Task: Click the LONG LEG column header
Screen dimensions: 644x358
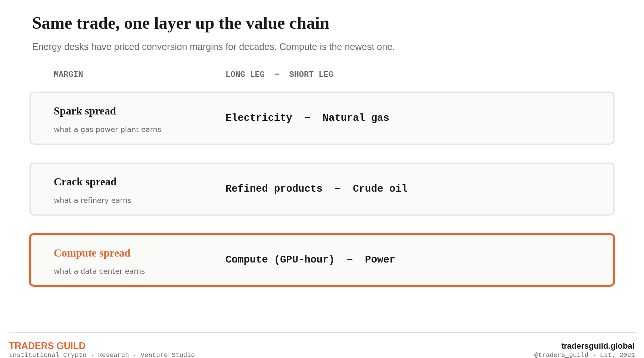Action: [x=245, y=75]
